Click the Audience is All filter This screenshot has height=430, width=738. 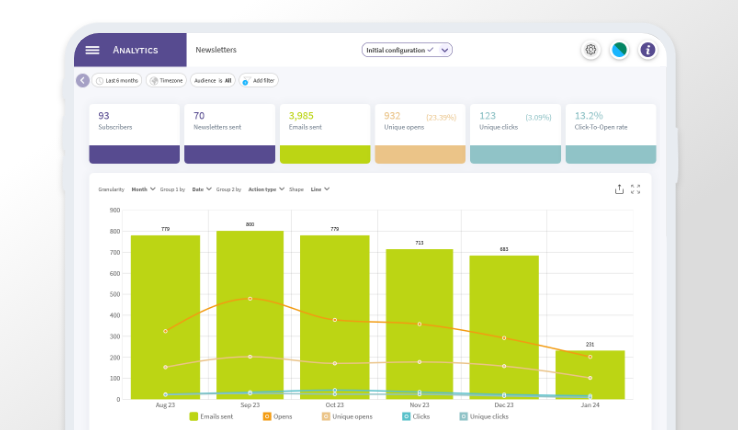213,80
